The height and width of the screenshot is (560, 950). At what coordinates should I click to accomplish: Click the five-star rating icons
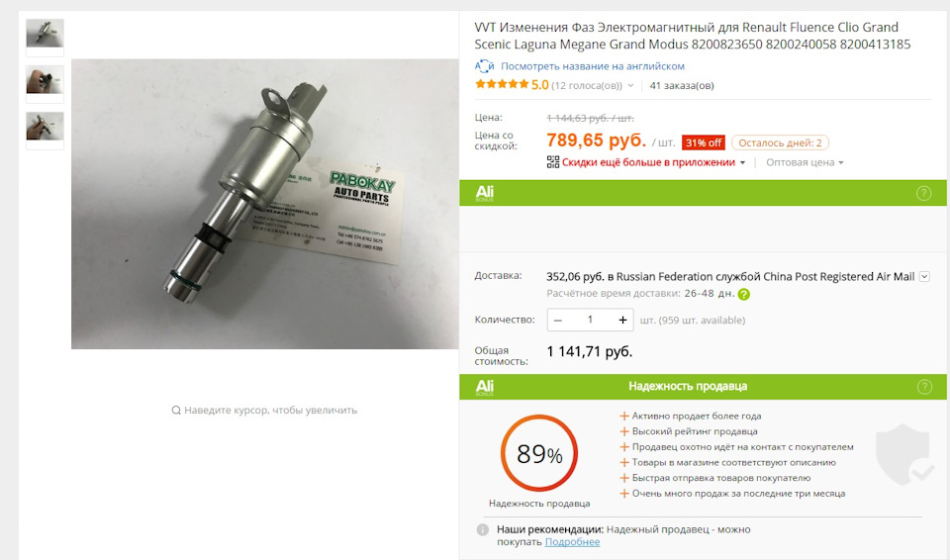502,84
